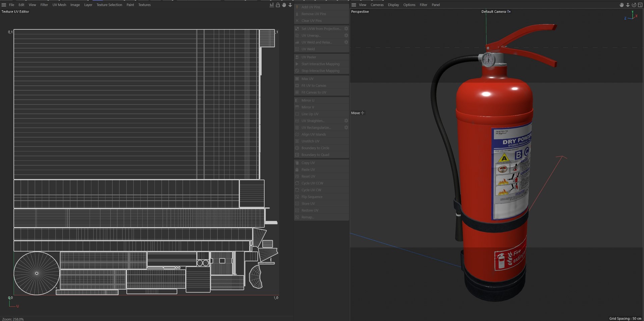Click the UV Peeler command icon
This screenshot has width=644, height=321.
click(297, 57)
